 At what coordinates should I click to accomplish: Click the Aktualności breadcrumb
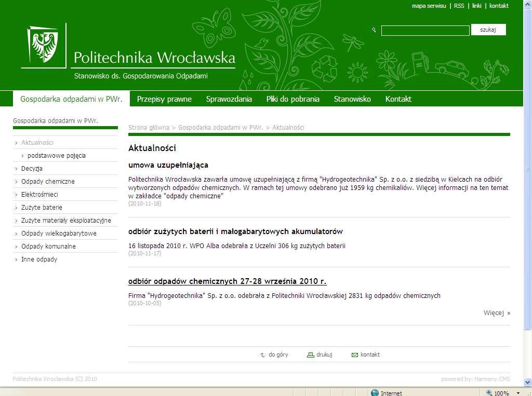288,128
